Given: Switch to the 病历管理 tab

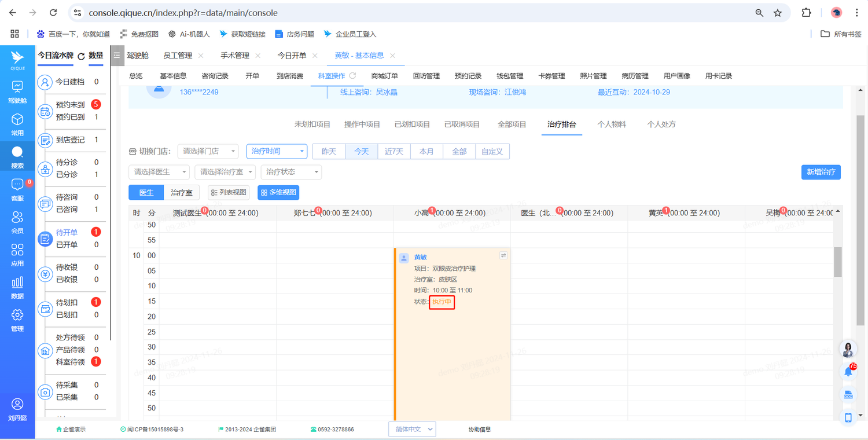Looking at the screenshot, I should click(x=635, y=76).
